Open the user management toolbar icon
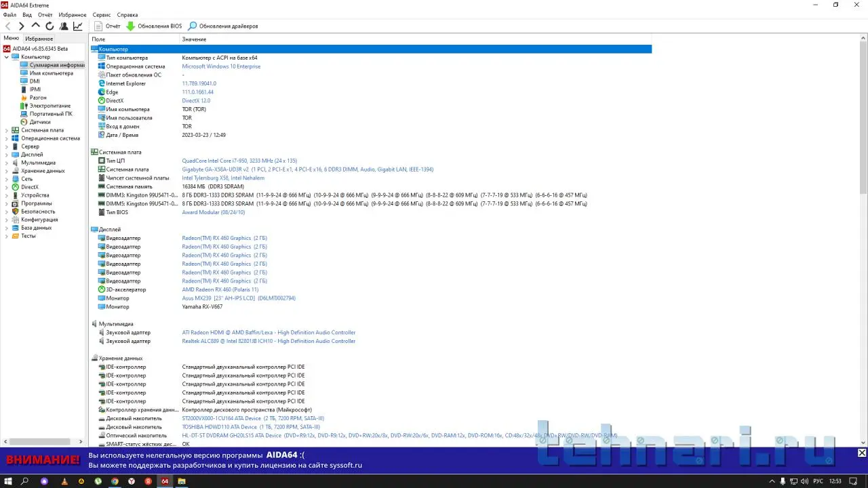 pyautogui.click(x=64, y=26)
